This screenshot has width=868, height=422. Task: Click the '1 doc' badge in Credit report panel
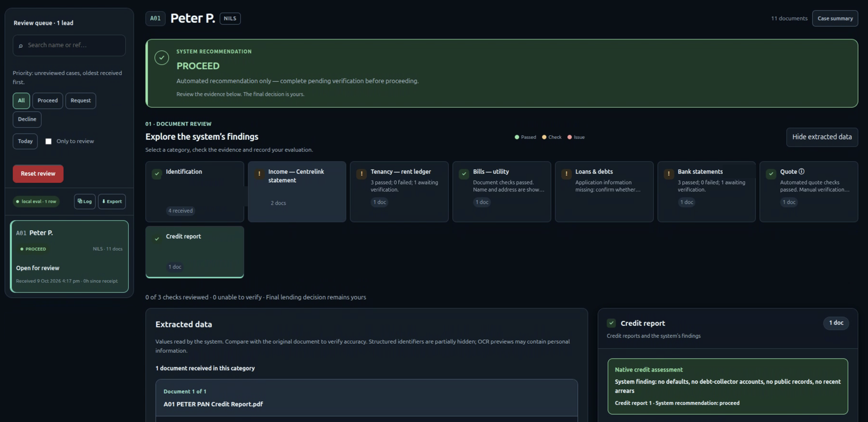tap(836, 323)
